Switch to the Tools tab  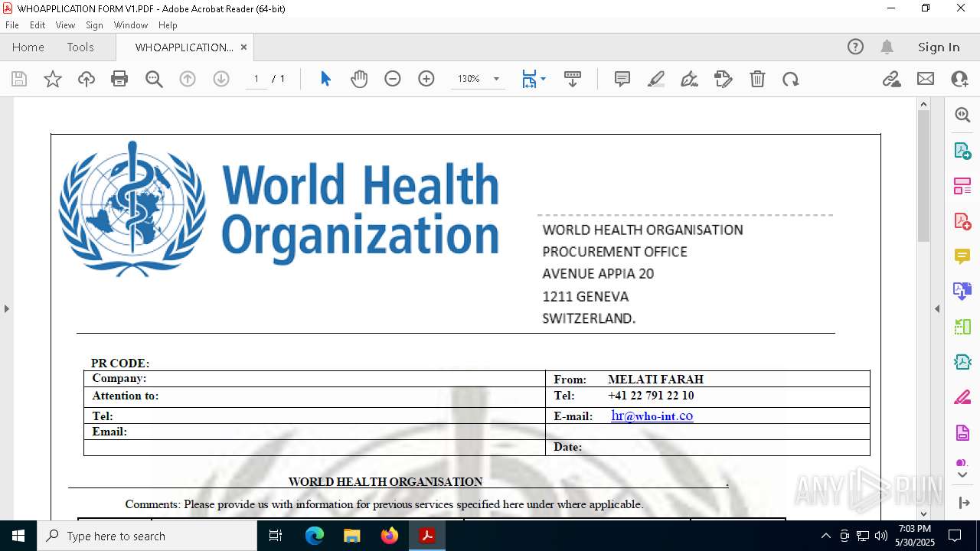click(x=80, y=47)
